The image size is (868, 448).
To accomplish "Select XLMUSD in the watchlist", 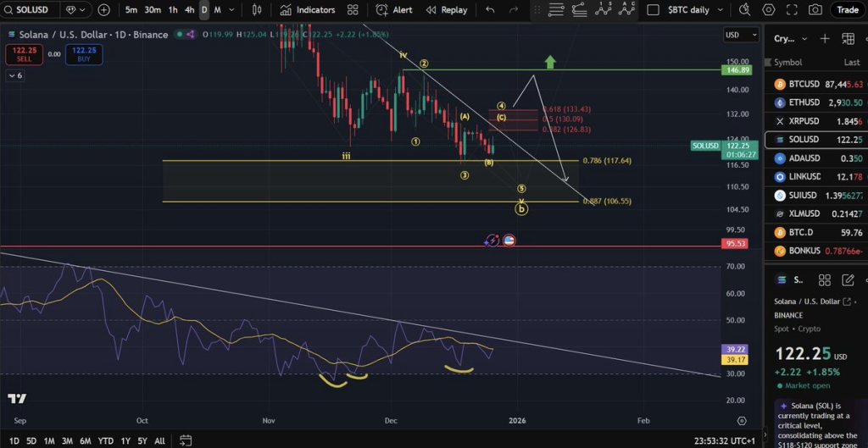I will point(816,213).
